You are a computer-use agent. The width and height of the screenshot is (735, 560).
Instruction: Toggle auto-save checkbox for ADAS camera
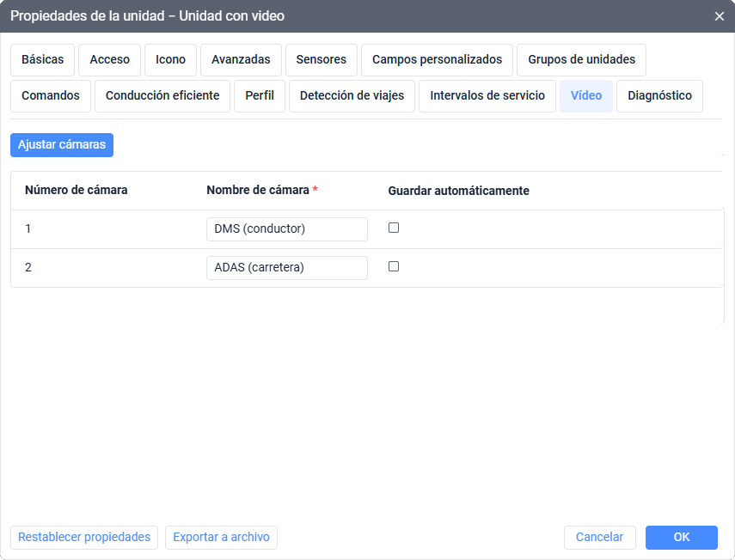point(394,266)
